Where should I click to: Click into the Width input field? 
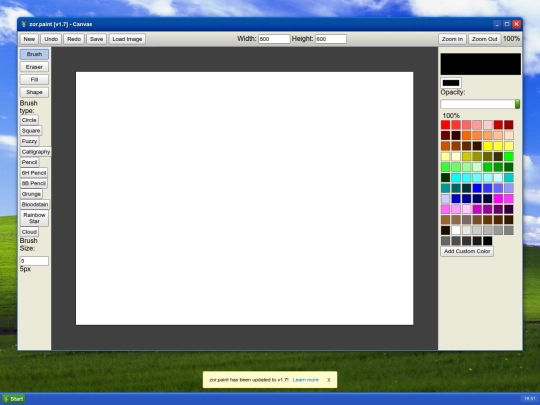pyautogui.click(x=274, y=39)
